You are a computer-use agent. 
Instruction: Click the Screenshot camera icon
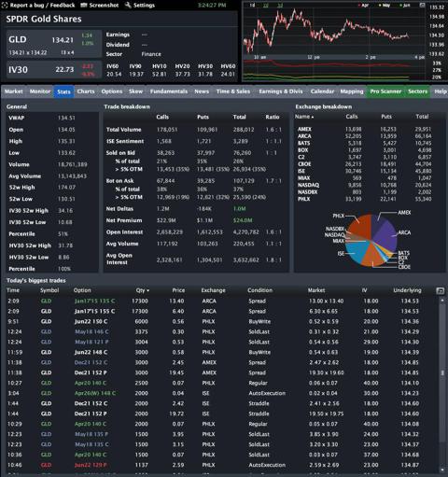[x=83, y=5]
